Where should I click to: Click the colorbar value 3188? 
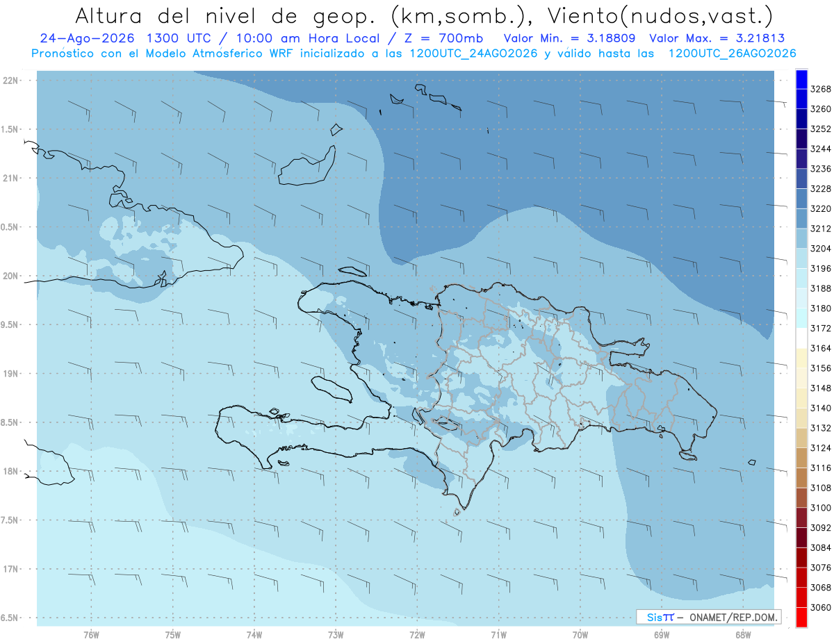pos(821,288)
